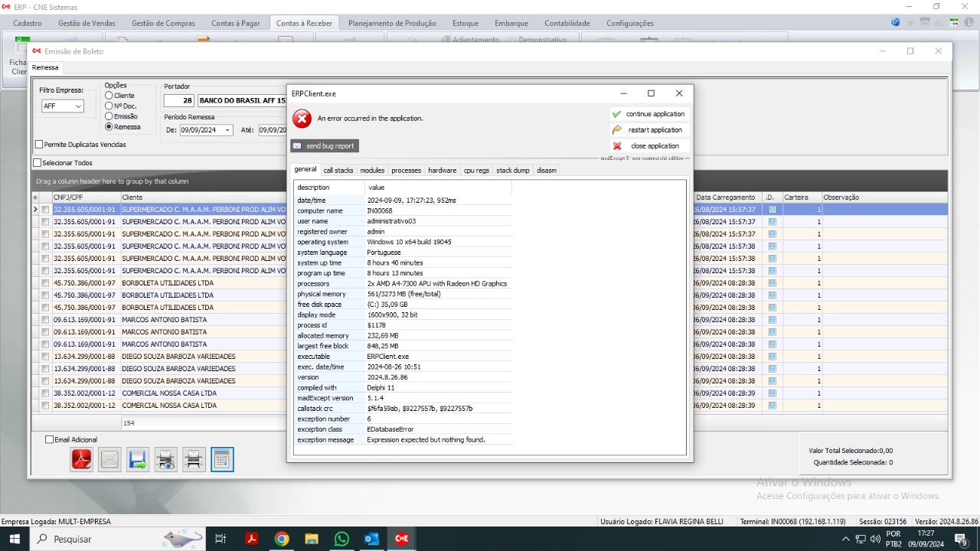
Task: Click the envelope email icon button
Action: [x=109, y=459]
